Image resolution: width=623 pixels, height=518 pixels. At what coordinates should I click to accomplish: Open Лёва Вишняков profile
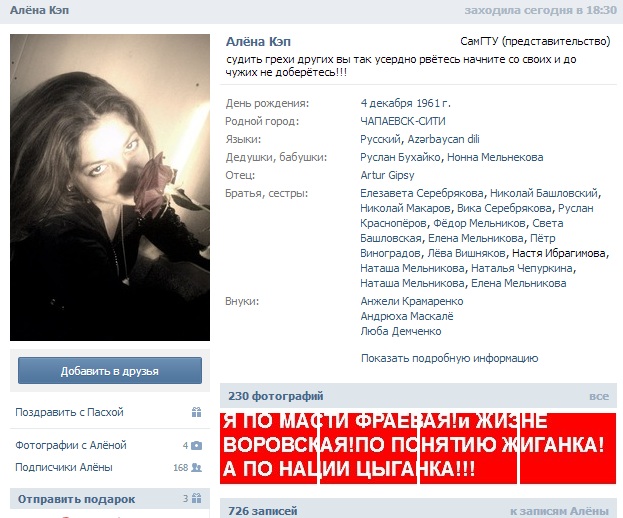click(x=466, y=253)
